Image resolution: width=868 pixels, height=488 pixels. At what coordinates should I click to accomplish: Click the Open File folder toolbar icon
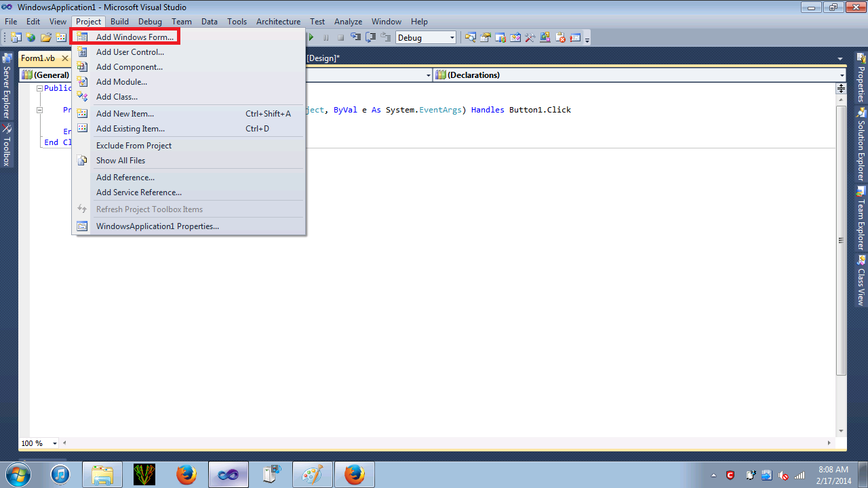point(46,38)
